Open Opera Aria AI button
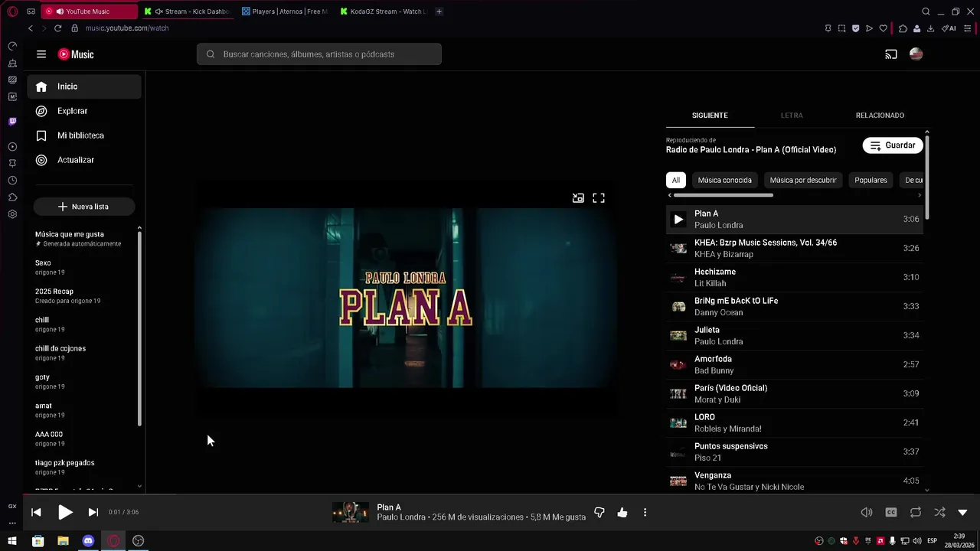Screen dimensions: 980x551 click(x=949, y=28)
